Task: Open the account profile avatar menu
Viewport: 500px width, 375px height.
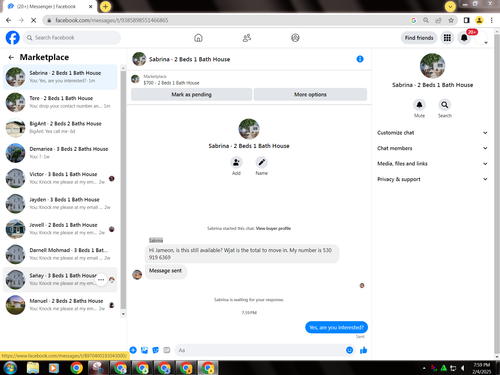Action: pos(481,38)
